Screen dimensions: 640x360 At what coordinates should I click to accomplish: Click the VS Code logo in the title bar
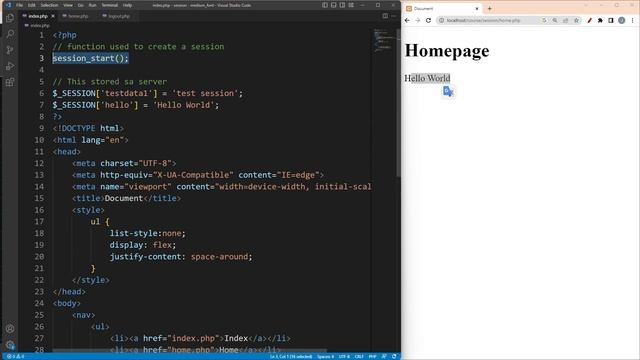tap(8, 5)
